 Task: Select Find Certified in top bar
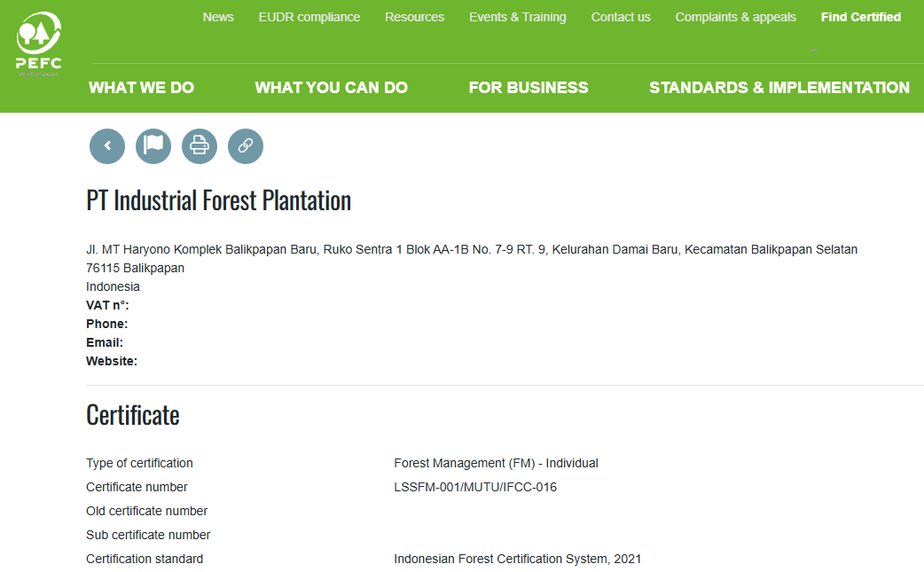pos(861,17)
